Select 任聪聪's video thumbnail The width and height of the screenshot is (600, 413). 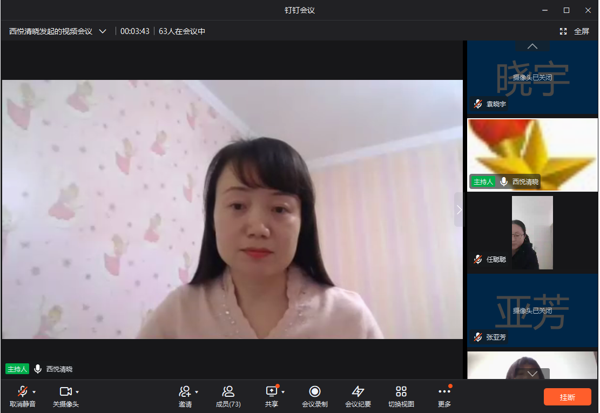tap(532, 232)
